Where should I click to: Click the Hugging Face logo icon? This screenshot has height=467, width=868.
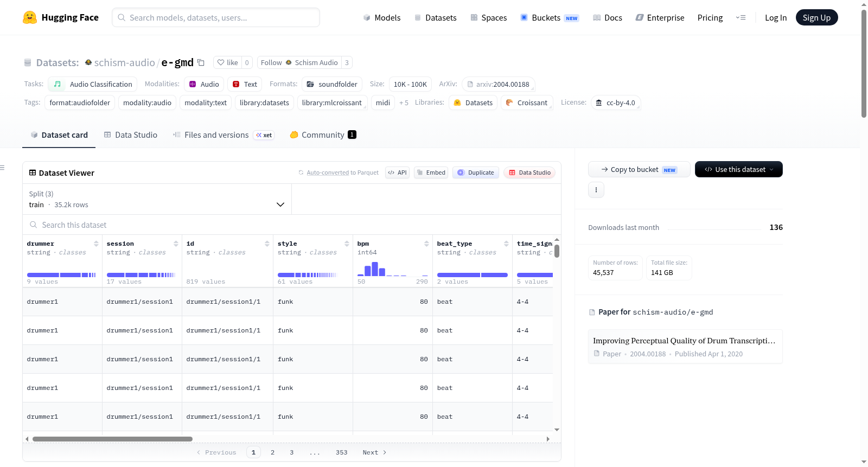[x=30, y=17]
